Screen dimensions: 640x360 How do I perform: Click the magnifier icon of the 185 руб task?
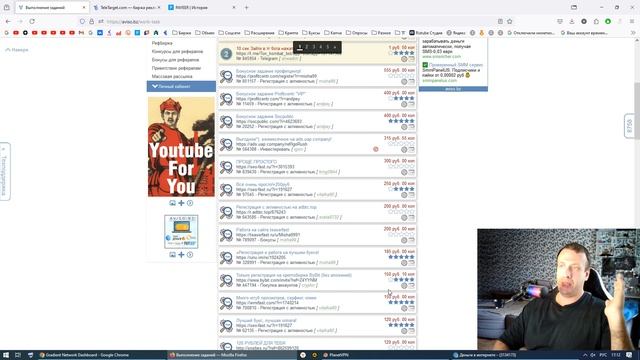226,258
